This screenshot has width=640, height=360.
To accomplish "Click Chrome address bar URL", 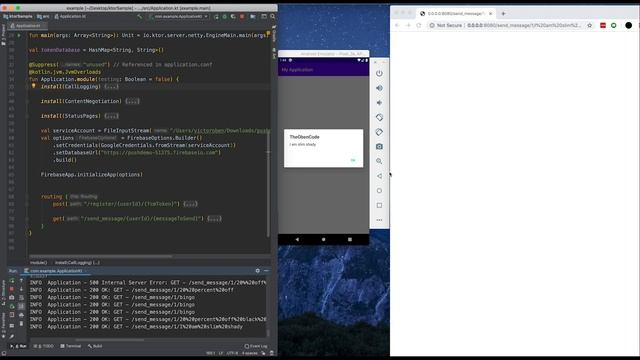I will tap(524, 25).
